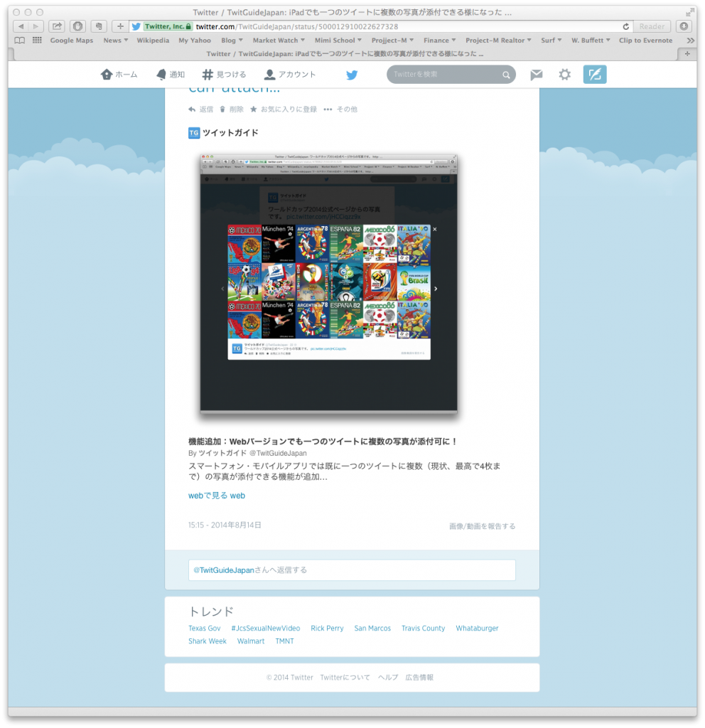Open the Texas Gov trend
Image resolution: width=705 pixels, height=728 pixels.
204,628
